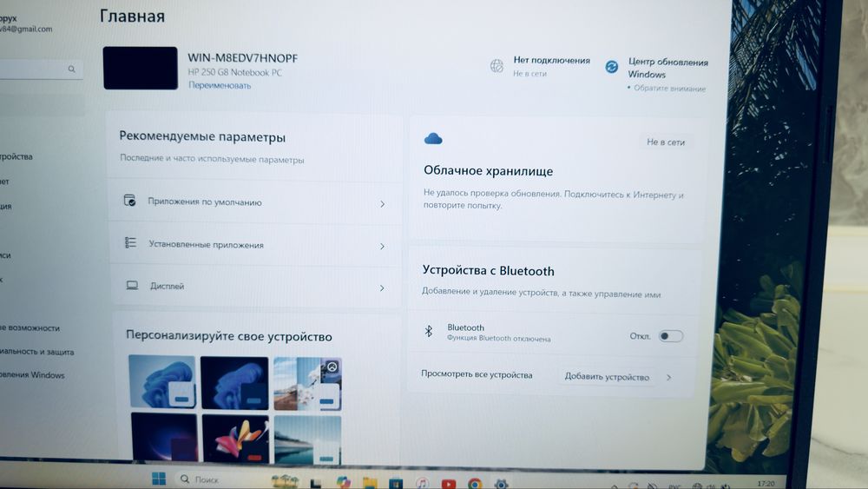Expand Дисплей chevron arrow
The height and width of the screenshot is (489, 868).
coord(382,288)
